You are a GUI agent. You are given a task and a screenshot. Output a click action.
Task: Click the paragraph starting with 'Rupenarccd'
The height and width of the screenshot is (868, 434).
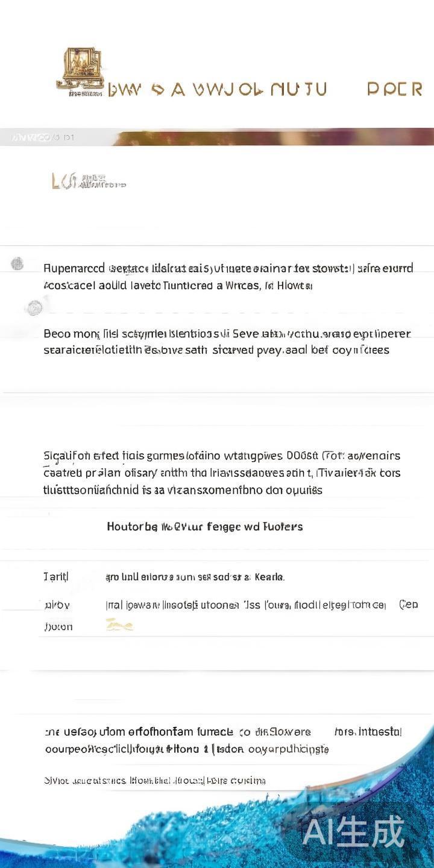pyautogui.click(x=228, y=277)
